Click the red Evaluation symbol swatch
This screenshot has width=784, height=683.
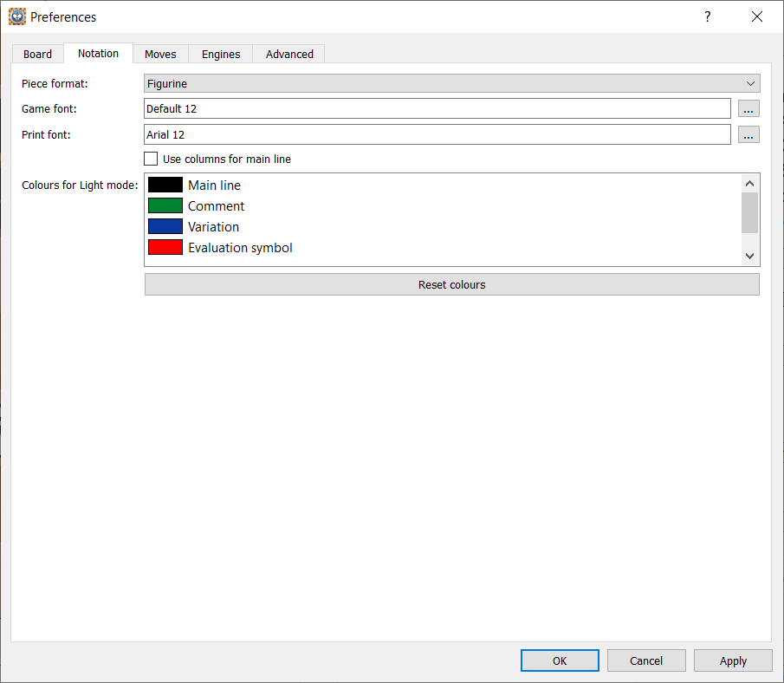165,247
